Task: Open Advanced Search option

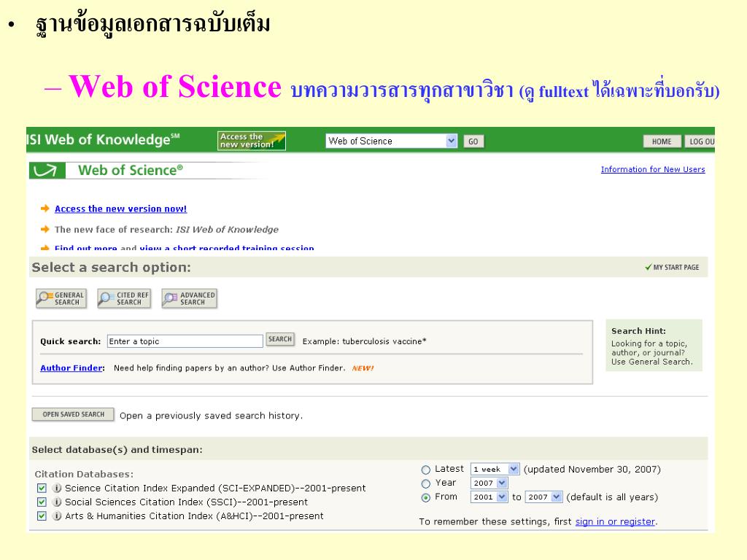Action: click(190, 298)
